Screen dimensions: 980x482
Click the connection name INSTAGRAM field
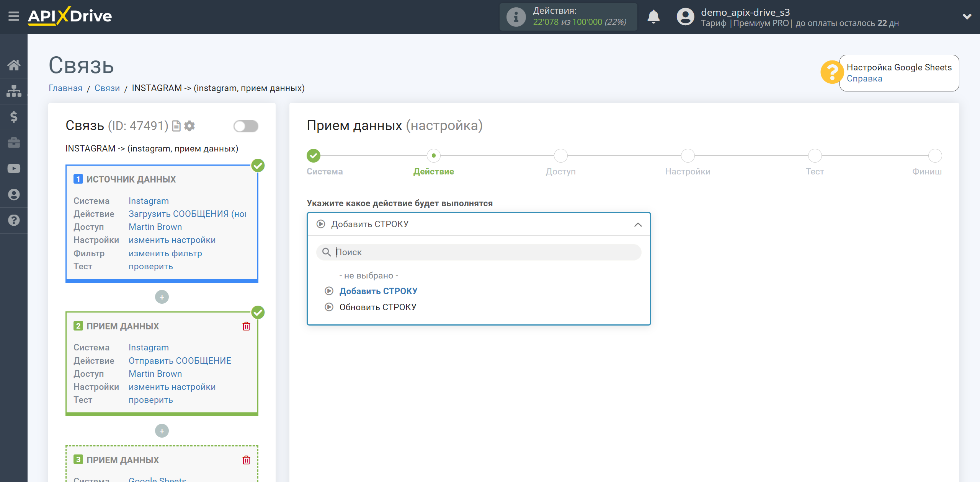[x=162, y=149]
